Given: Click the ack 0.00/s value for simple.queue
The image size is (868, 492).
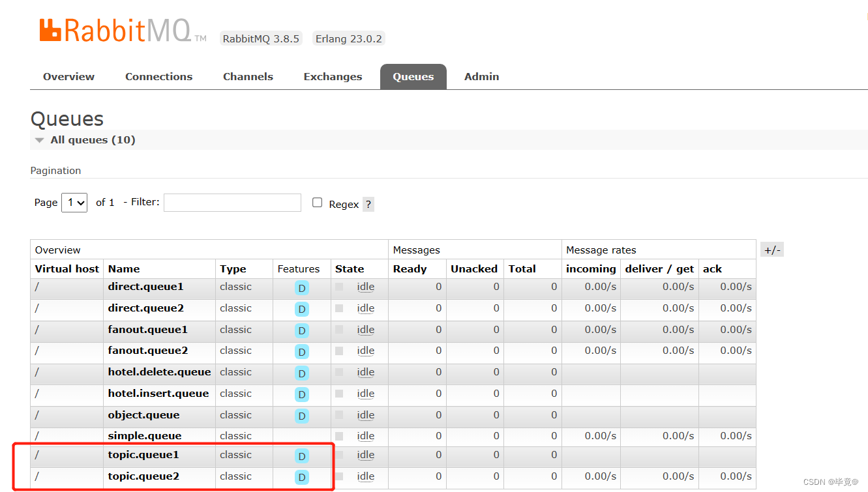Looking at the screenshot, I should click(736, 436).
